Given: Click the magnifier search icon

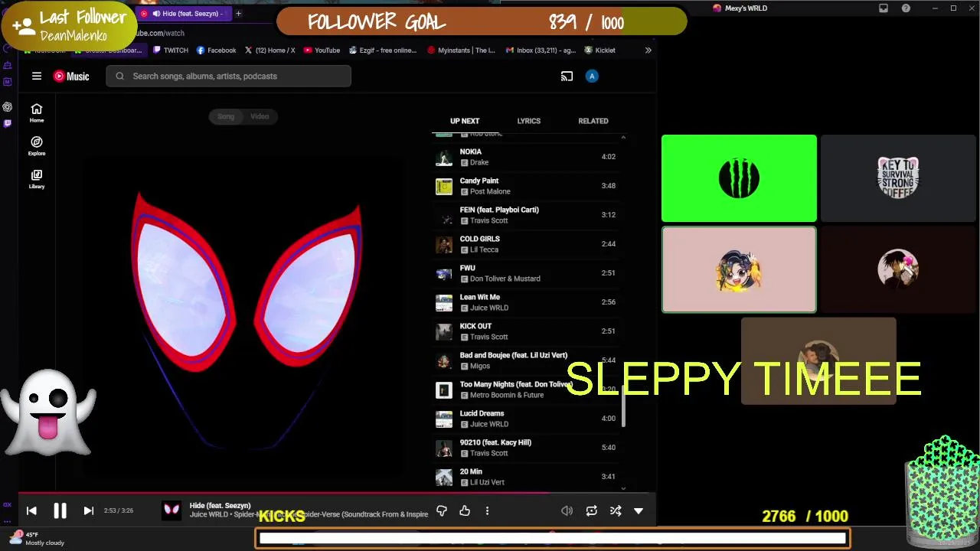Looking at the screenshot, I should tap(119, 76).
